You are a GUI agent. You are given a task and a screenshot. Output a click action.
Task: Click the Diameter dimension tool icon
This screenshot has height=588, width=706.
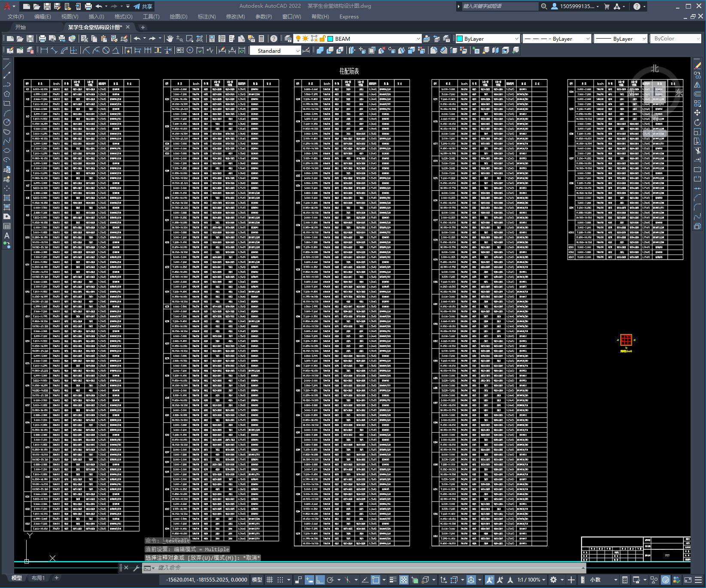click(106, 51)
